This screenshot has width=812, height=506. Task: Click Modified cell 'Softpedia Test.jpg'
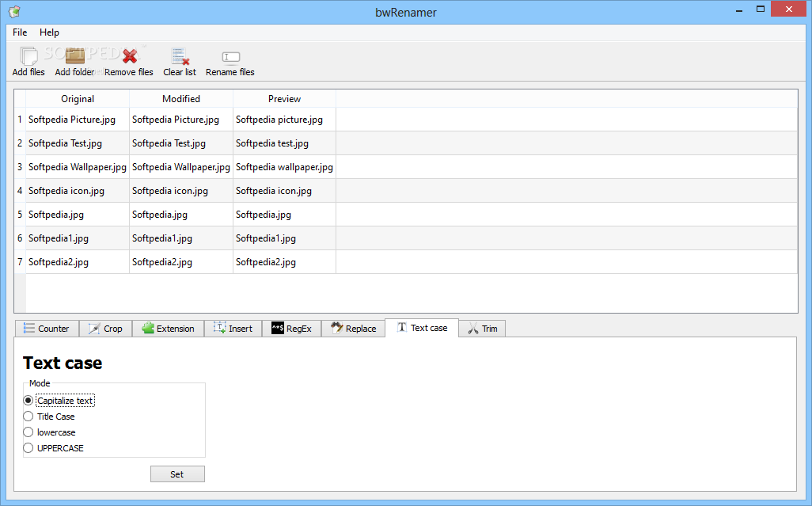(x=181, y=143)
